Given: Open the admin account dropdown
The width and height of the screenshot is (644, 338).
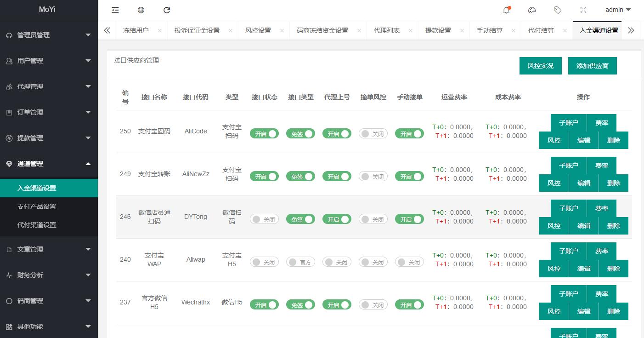Looking at the screenshot, I should [618, 10].
